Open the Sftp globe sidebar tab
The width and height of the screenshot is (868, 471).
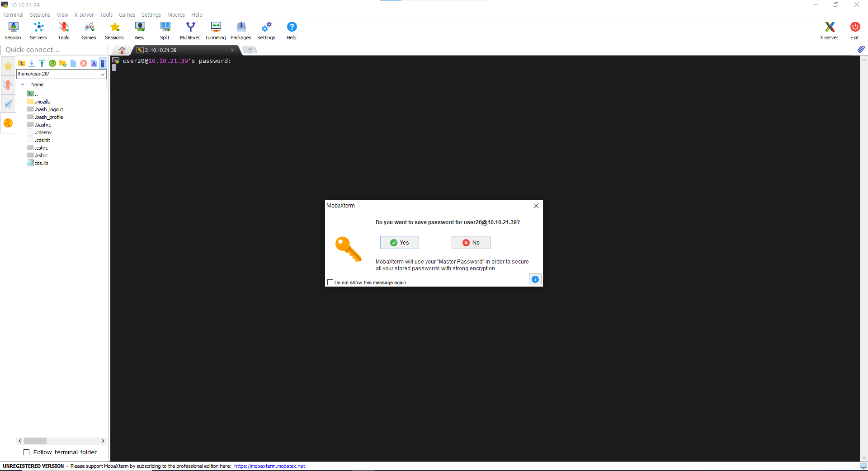click(8, 123)
